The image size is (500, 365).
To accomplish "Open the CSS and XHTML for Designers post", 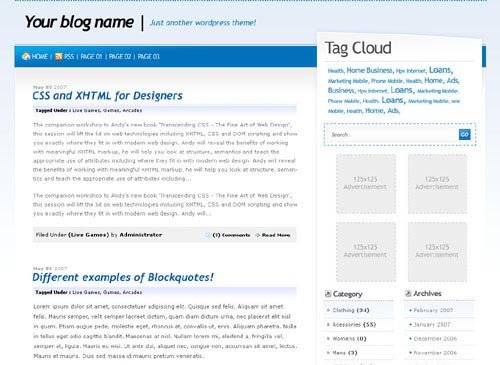I will click(107, 96).
